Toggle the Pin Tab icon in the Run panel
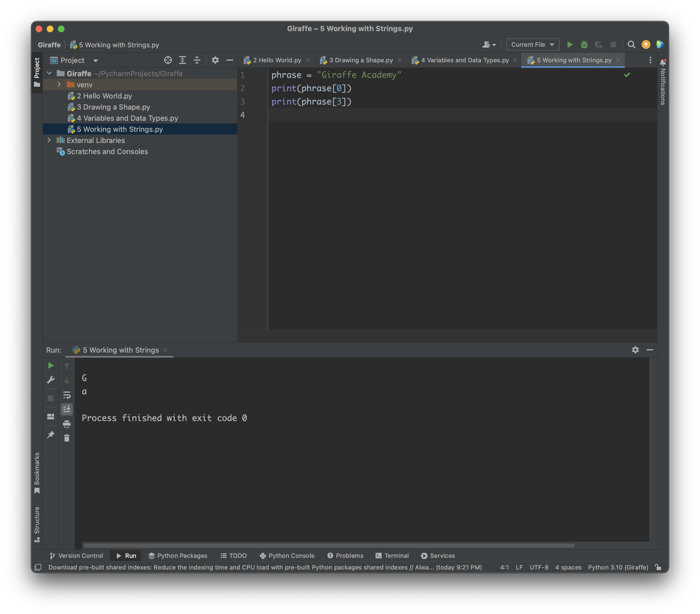700x614 pixels. point(51,435)
